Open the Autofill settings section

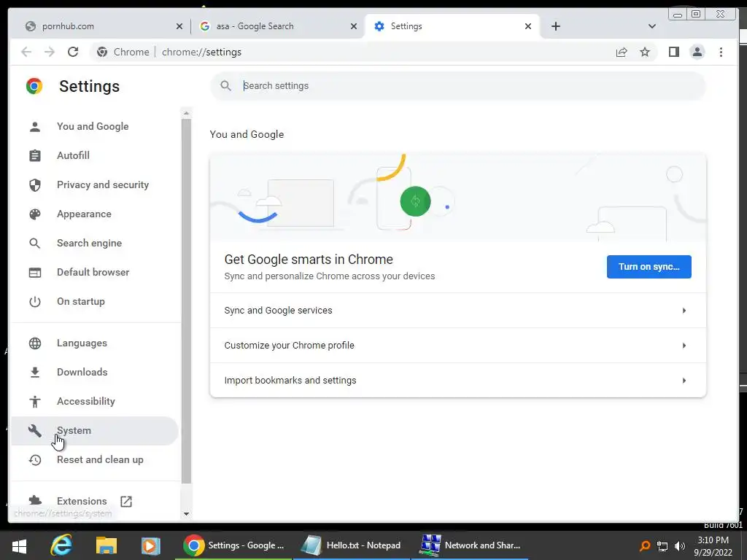click(94, 156)
